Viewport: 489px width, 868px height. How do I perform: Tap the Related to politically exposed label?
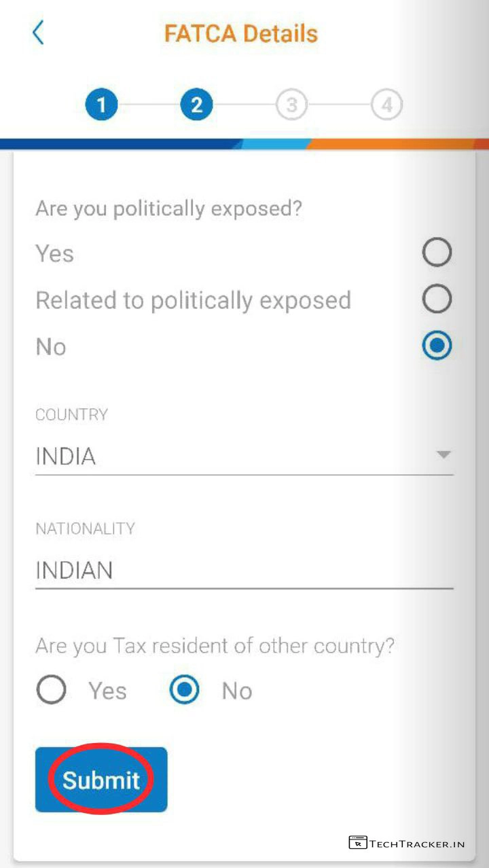tap(193, 300)
